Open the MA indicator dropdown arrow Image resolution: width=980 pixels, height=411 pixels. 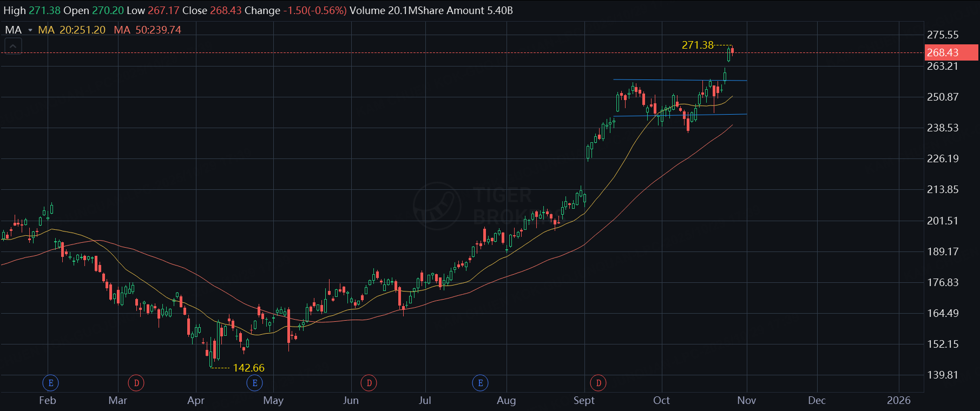30,30
